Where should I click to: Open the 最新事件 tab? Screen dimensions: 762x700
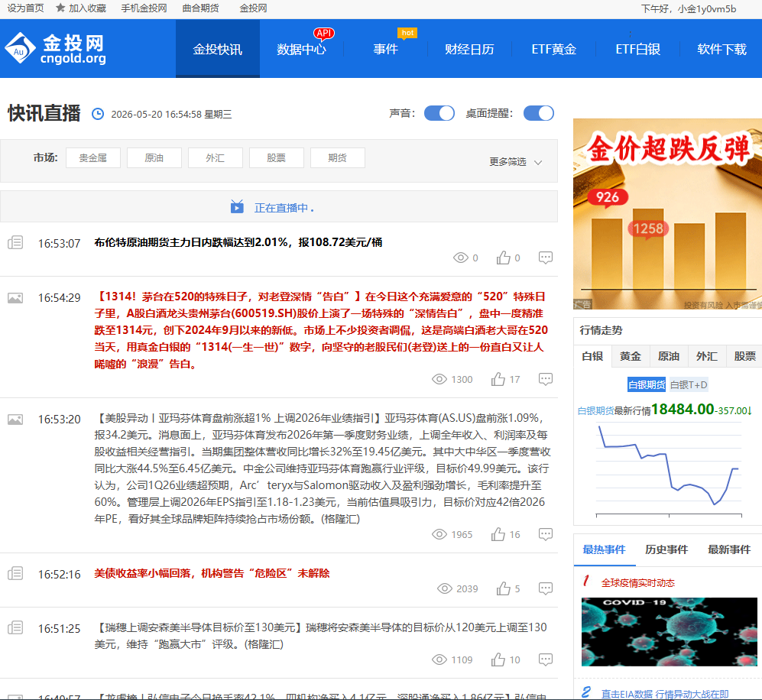[729, 549]
